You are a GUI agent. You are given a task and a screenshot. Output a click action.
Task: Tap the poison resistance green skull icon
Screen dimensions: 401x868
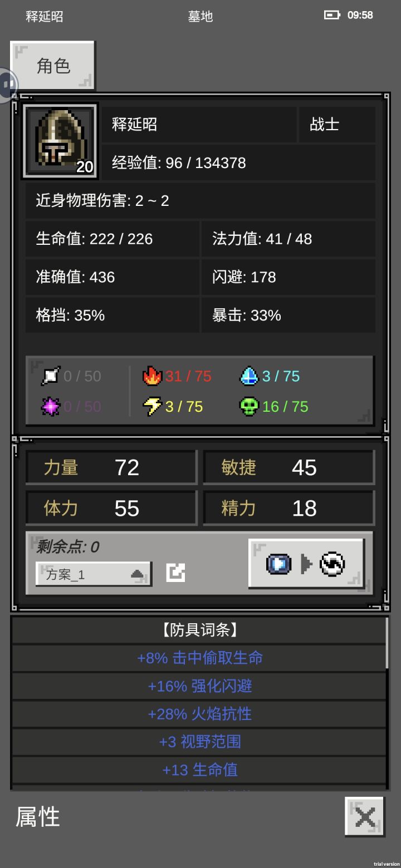(x=249, y=407)
